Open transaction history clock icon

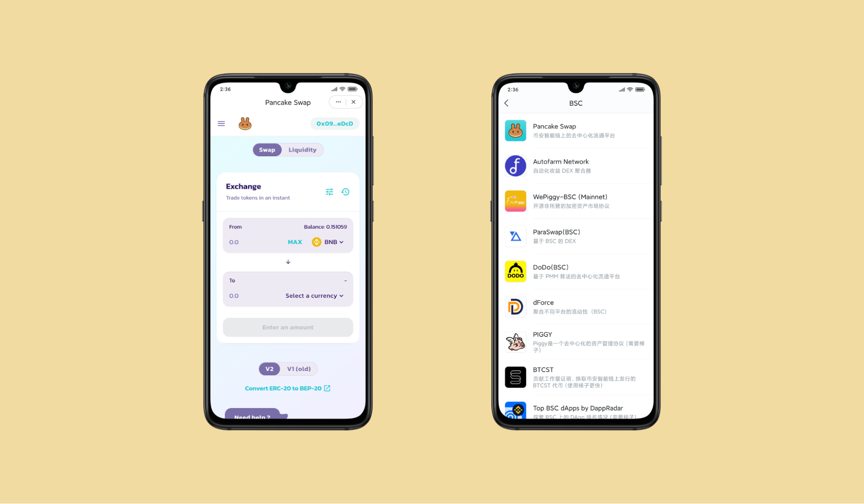(x=346, y=191)
